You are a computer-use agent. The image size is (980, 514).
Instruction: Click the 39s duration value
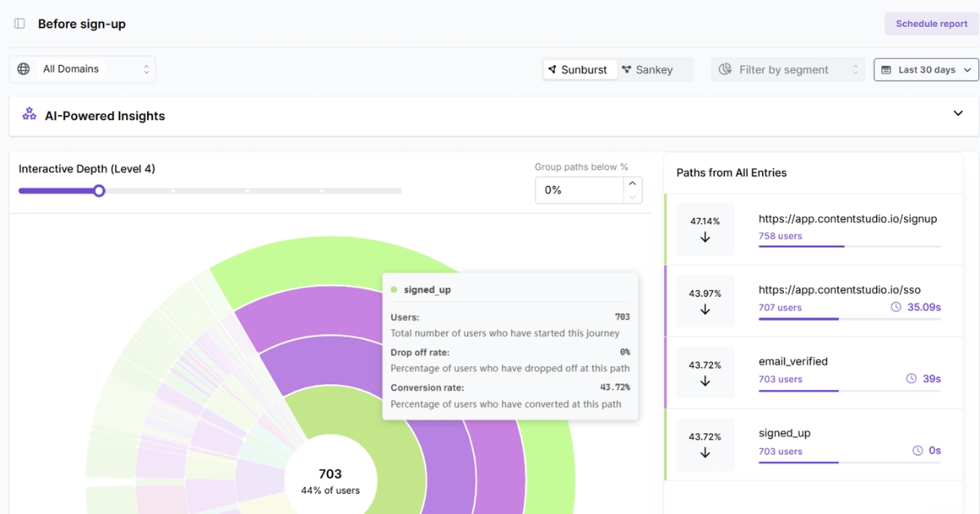tap(931, 379)
